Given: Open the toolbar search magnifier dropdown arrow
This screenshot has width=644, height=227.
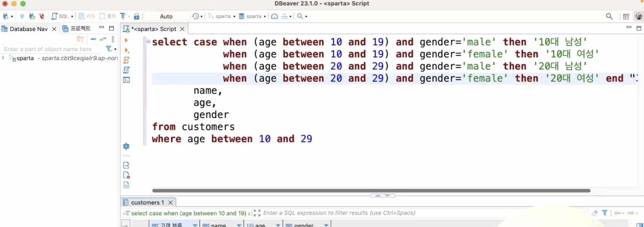Looking at the screenshot, I should coord(306,16).
